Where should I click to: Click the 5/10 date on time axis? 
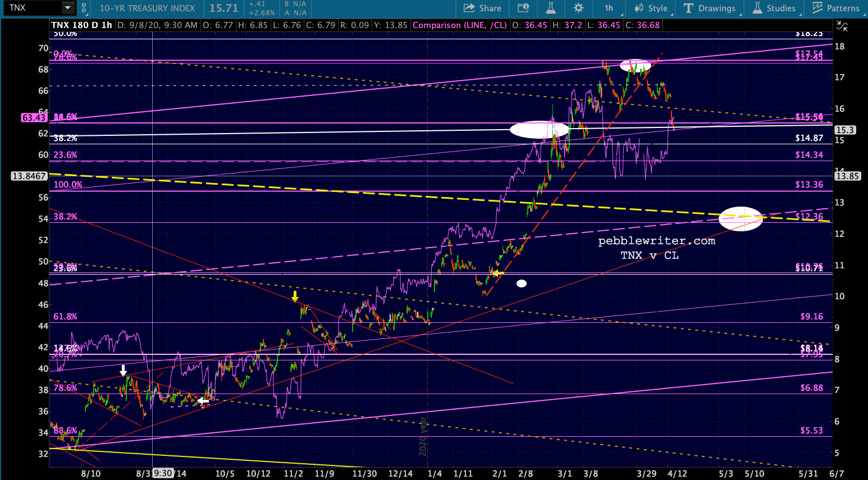point(755,473)
